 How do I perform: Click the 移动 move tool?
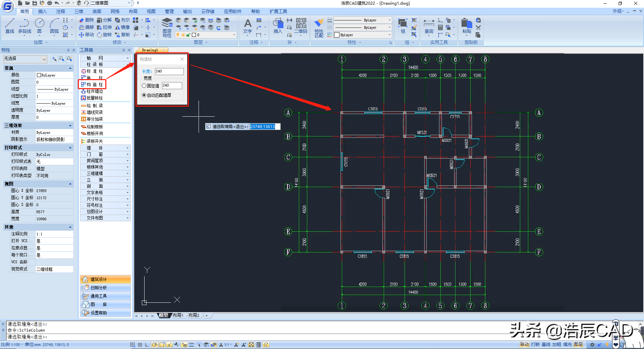tap(87, 35)
